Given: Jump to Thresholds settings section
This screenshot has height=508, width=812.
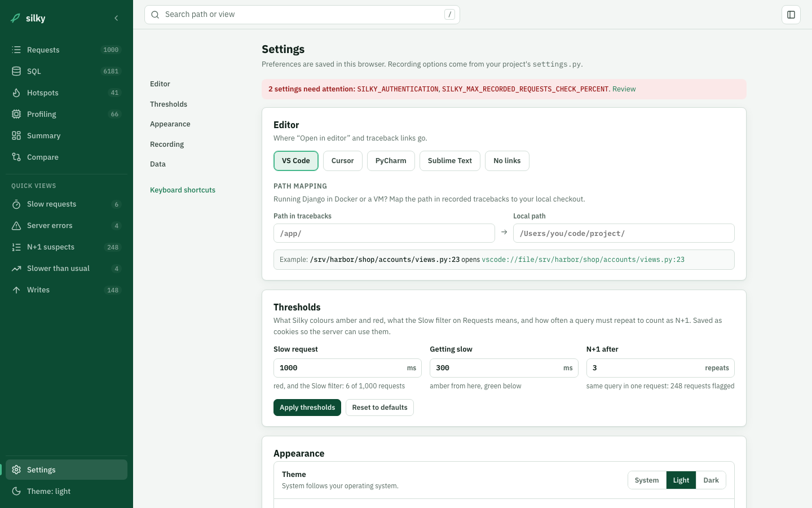Looking at the screenshot, I should 169,104.
